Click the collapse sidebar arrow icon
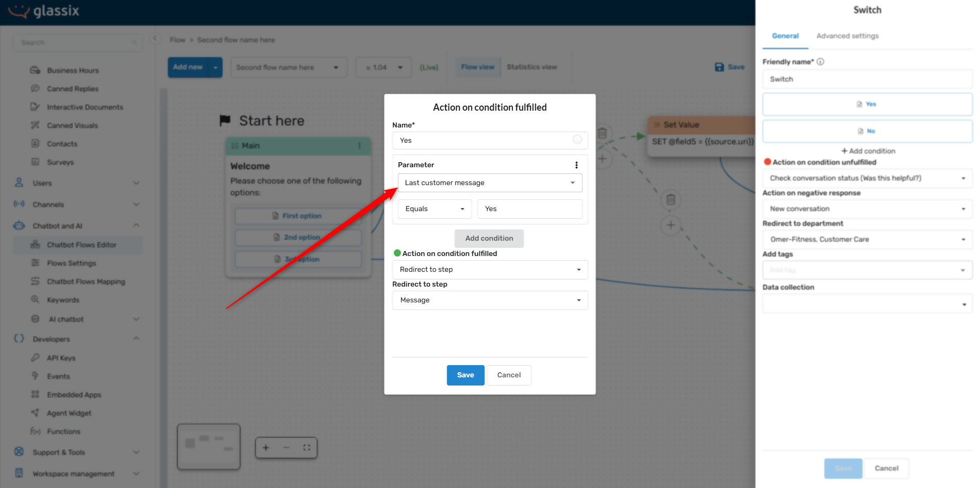The image size is (980, 488). (x=155, y=38)
